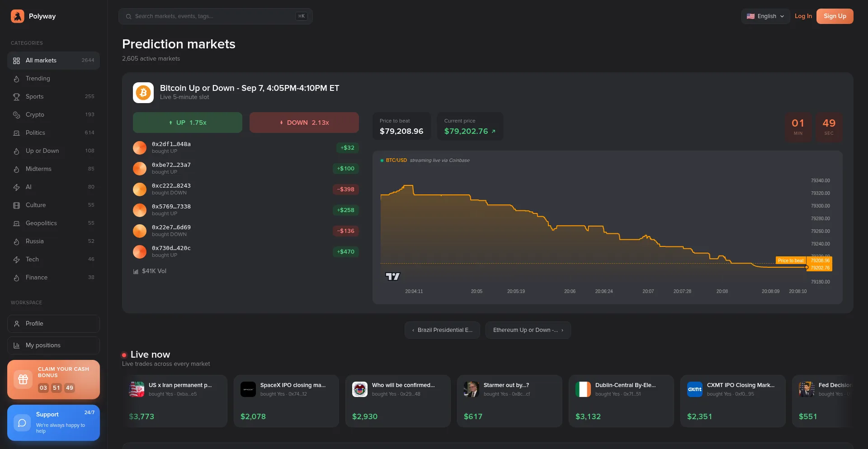
Task: Click the -$398 trade amount badge
Action: pos(346,189)
